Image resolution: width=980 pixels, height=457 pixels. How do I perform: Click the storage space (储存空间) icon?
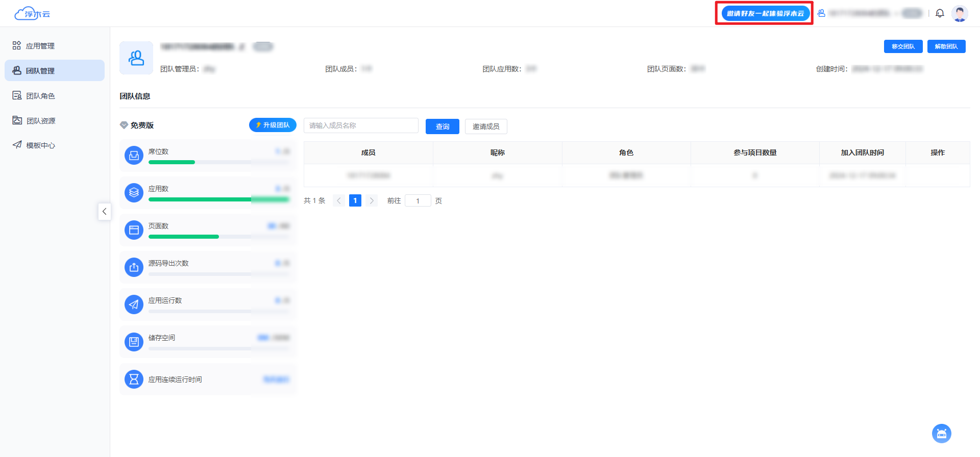[x=134, y=342]
